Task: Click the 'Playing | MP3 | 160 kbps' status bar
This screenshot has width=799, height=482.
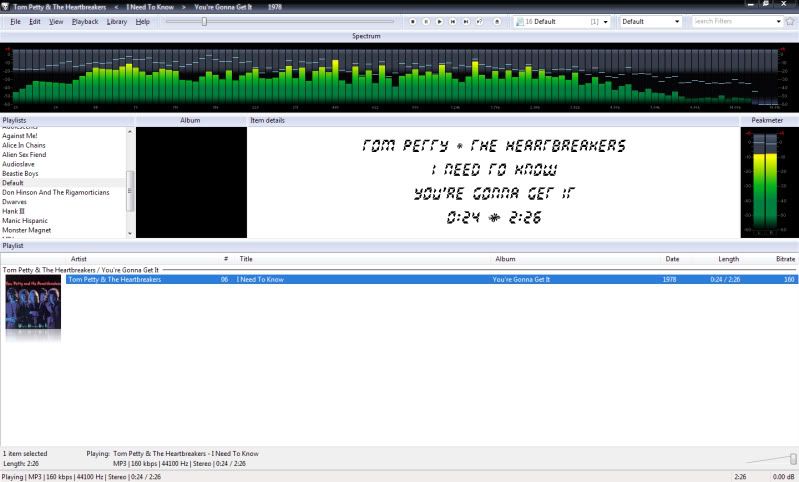Action: click(x=82, y=477)
